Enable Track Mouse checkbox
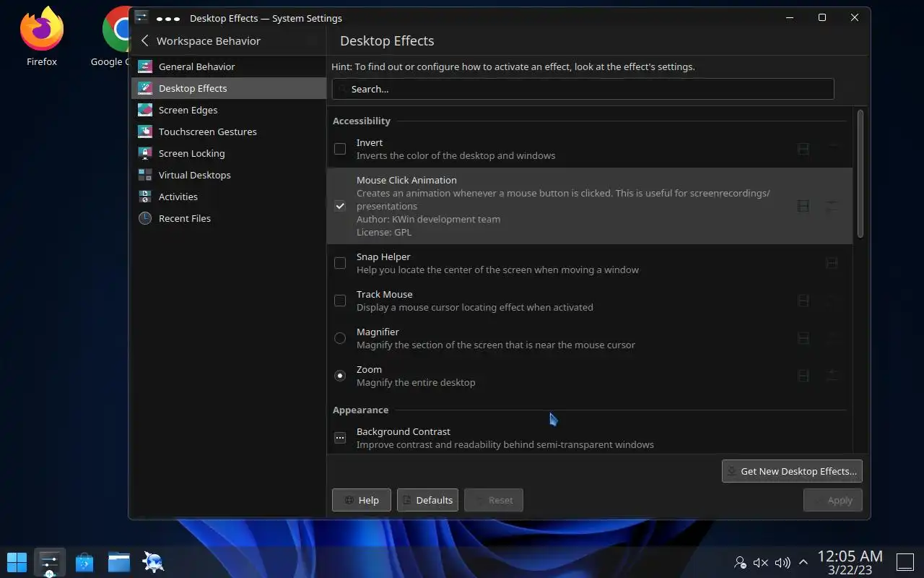 (340, 301)
